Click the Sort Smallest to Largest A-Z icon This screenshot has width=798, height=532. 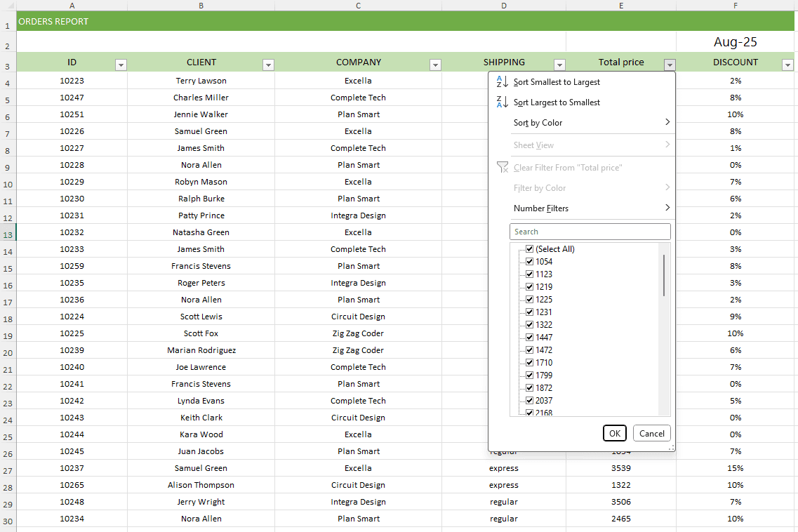(x=503, y=81)
